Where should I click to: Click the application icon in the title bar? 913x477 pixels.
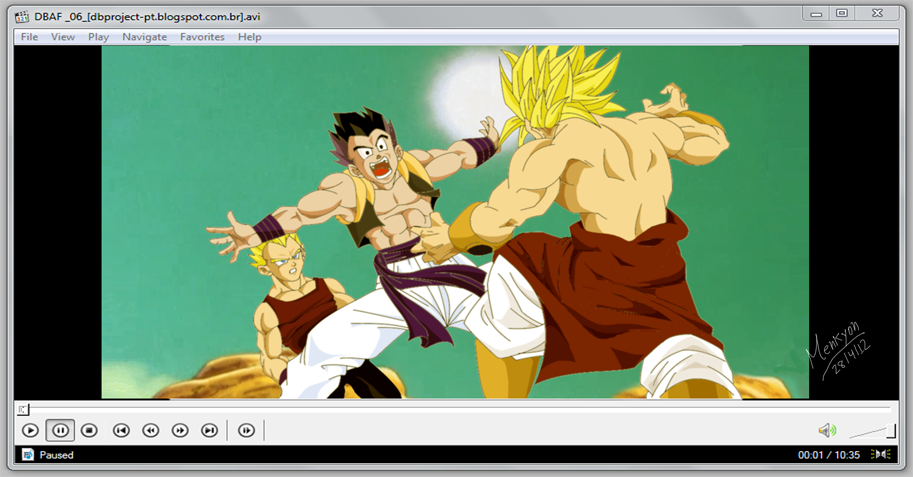coord(22,16)
